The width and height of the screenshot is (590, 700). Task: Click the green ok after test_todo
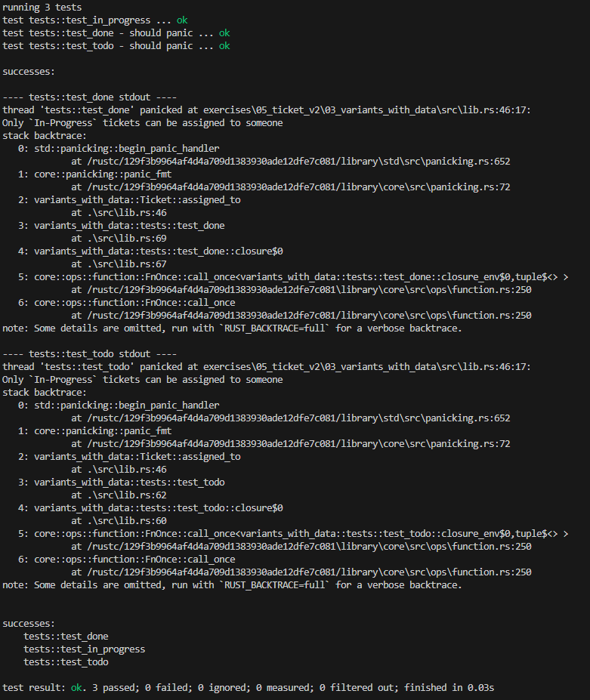(224, 46)
